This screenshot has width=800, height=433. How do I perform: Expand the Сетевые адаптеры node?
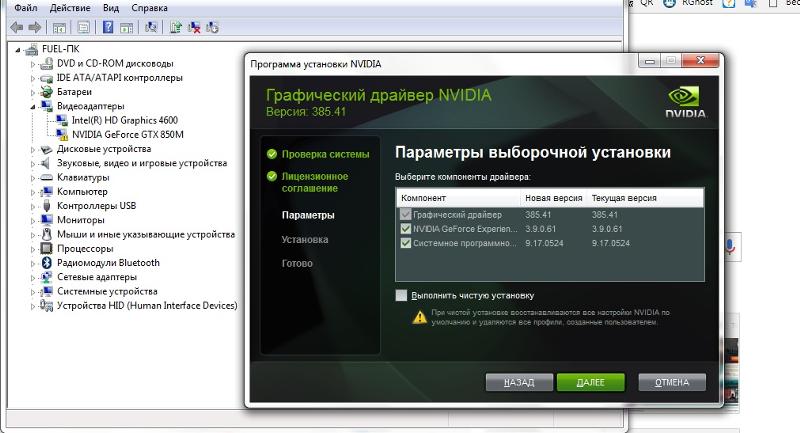(33, 278)
